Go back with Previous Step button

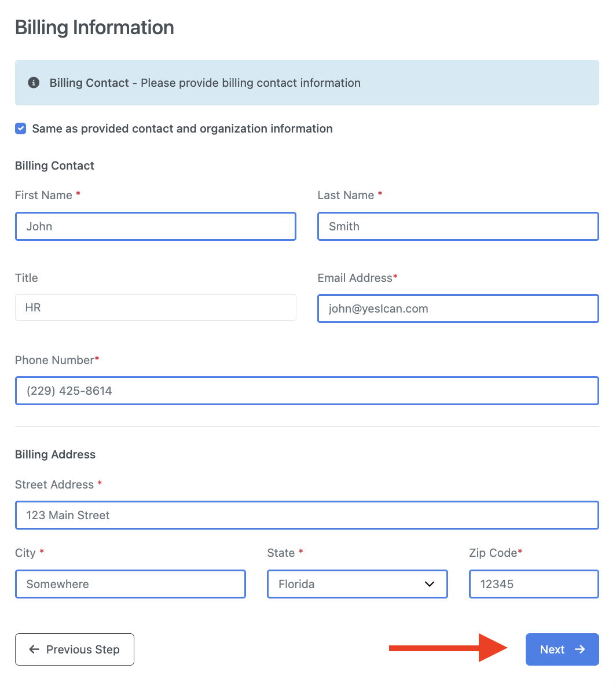tap(75, 649)
